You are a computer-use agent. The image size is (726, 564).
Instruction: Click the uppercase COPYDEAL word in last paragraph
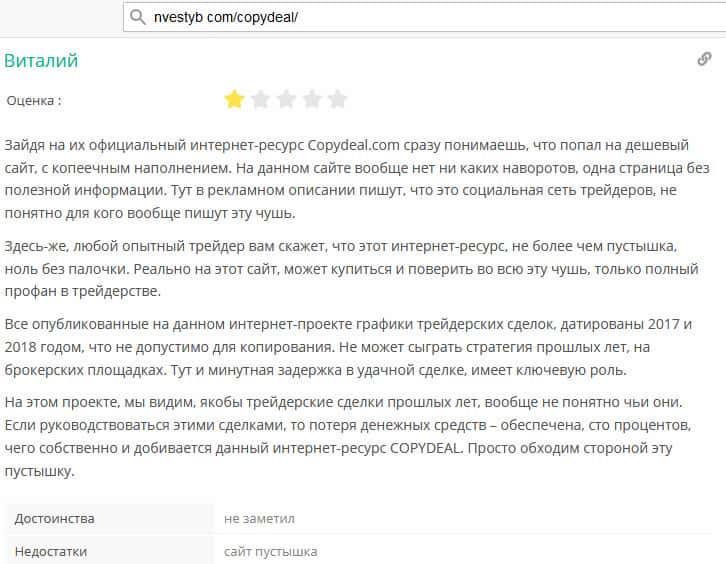point(416,448)
